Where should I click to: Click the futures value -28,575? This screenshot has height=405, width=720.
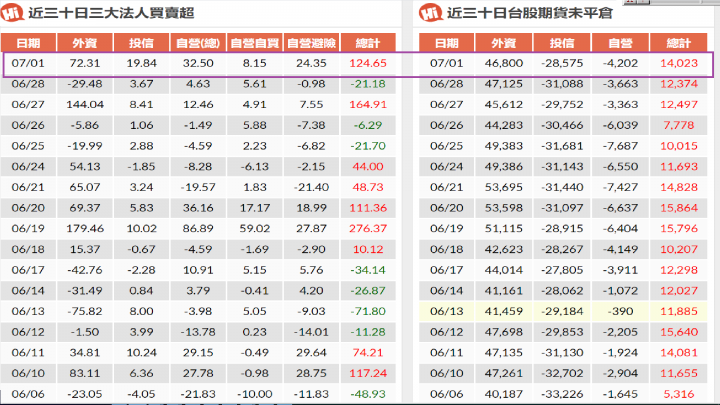pyautogui.click(x=562, y=63)
